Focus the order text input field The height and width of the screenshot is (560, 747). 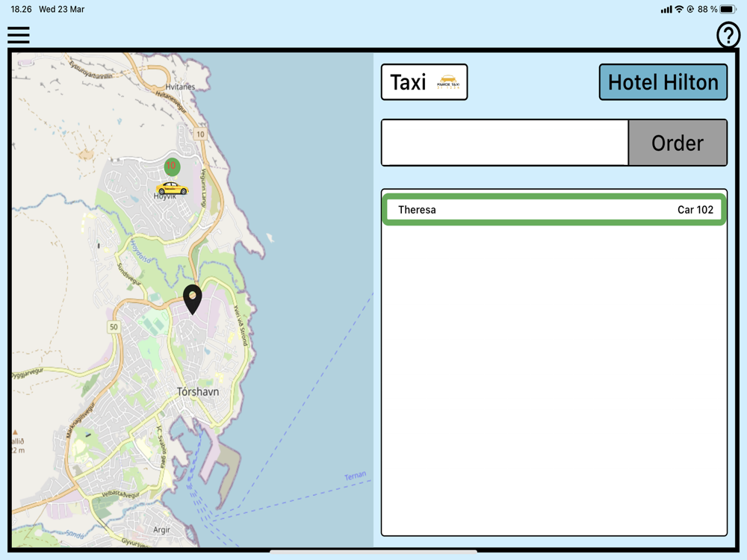coord(504,143)
